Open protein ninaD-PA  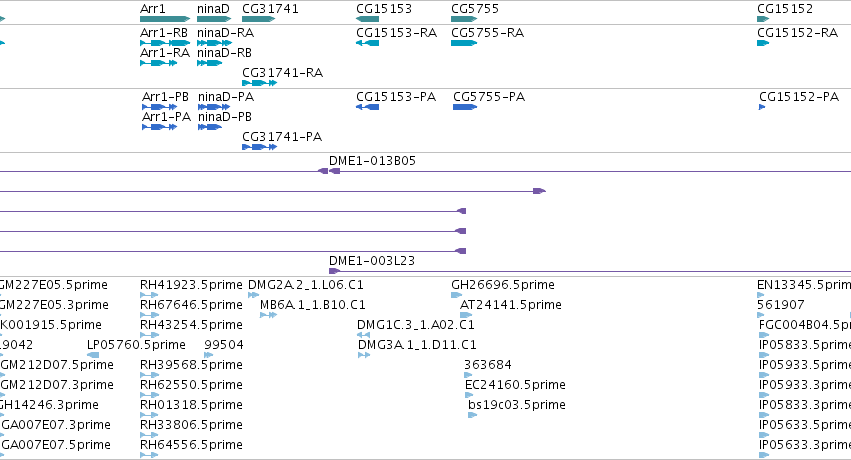[226, 97]
